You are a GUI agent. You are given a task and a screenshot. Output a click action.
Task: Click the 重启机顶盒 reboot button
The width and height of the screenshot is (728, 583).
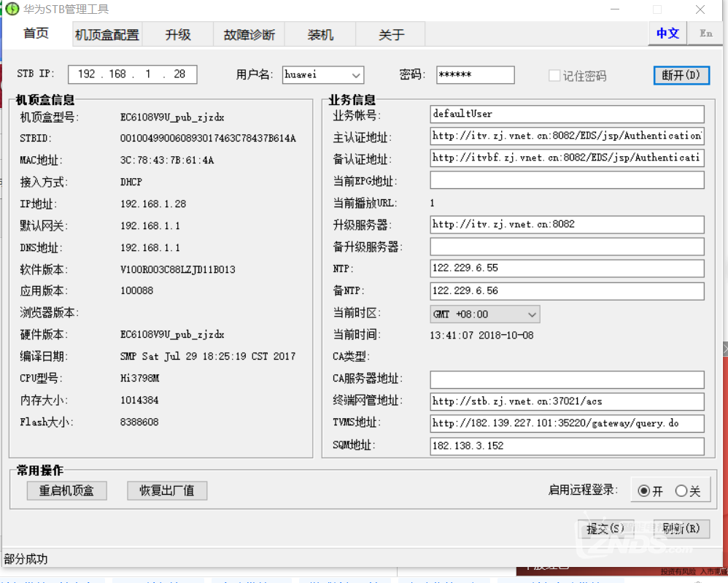coord(67,490)
